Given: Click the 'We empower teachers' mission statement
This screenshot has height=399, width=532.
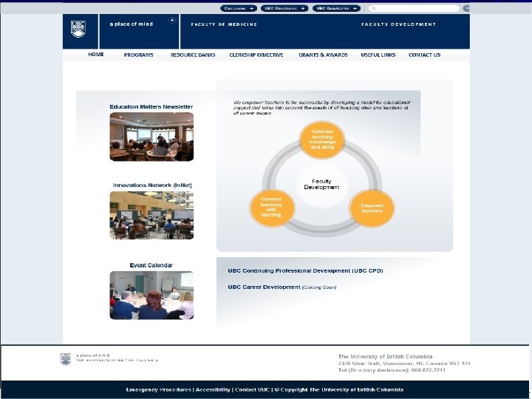Looking at the screenshot, I should point(321,108).
